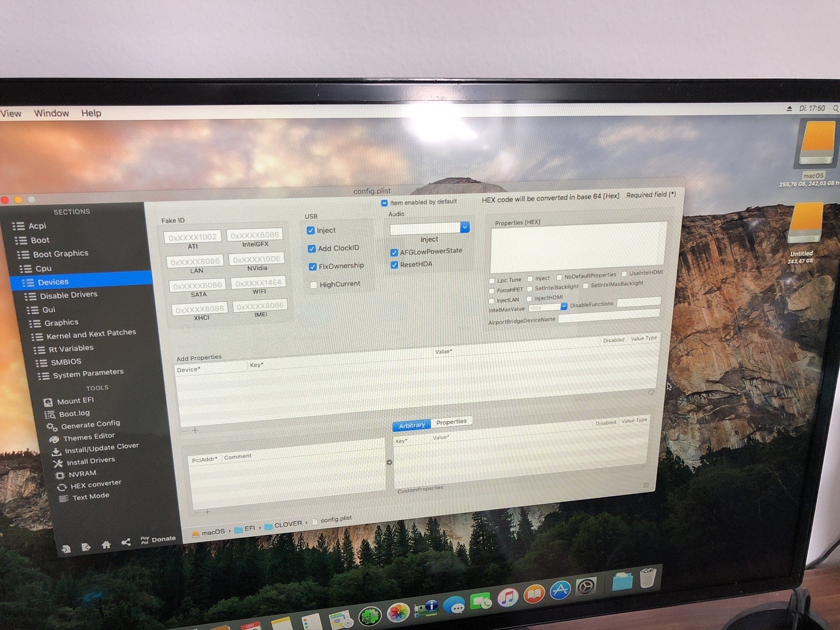Image resolution: width=840 pixels, height=630 pixels.
Task: Uncheck the FixOwnership checkbox
Action: pyautogui.click(x=313, y=267)
